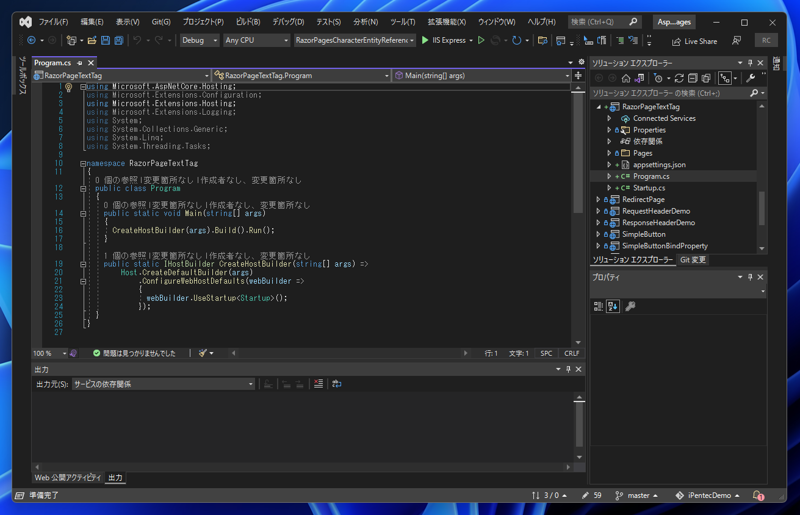Open the Any CPU platform dropdown

(257, 40)
